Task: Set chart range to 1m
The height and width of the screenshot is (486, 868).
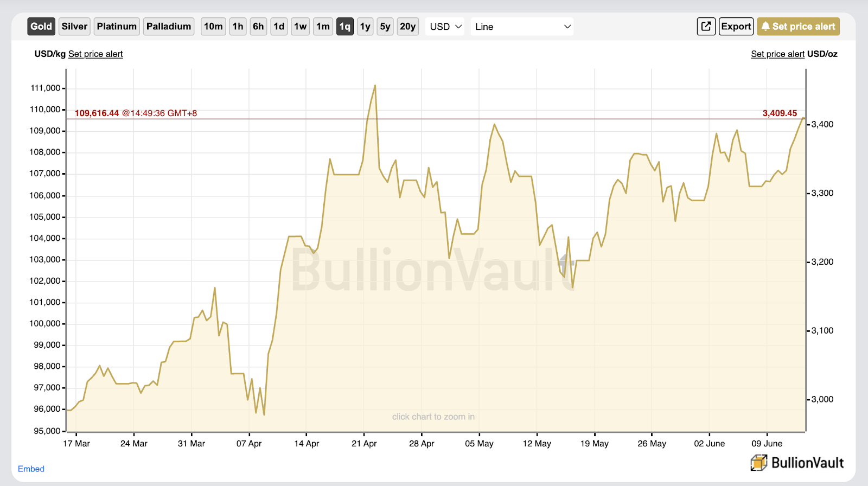Action: tap(323, 26)
